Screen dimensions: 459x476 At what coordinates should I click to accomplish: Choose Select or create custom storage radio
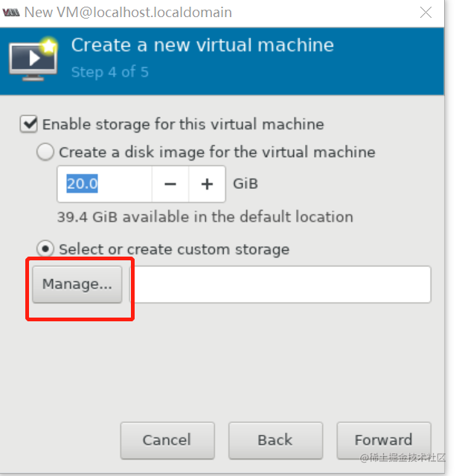46,248
